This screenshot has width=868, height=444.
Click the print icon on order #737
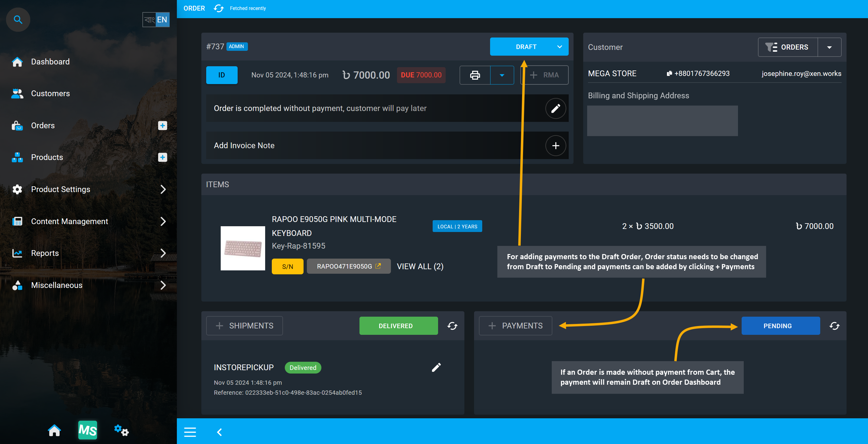(x=475, y=74)
